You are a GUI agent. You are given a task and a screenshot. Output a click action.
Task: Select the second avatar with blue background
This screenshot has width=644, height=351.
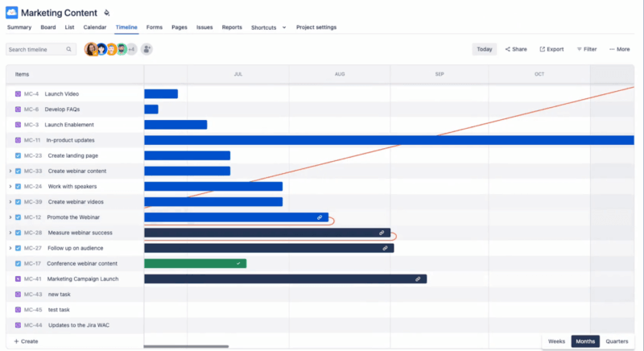[101, 49]
